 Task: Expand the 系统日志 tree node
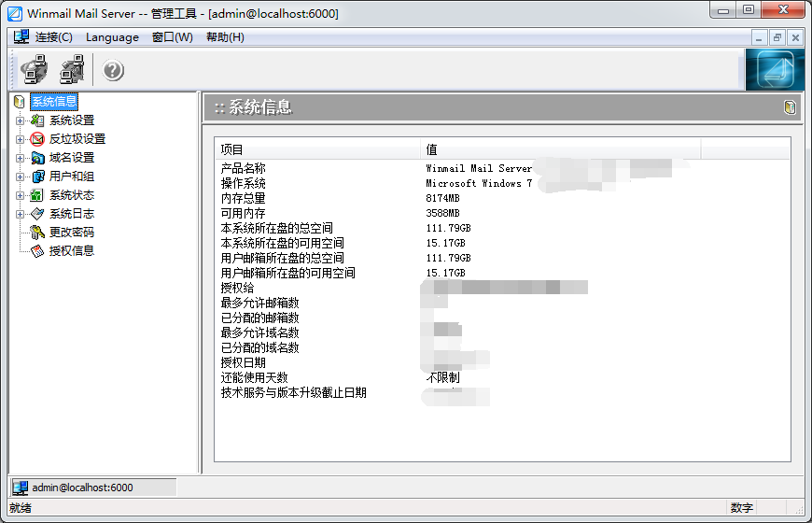20,214
